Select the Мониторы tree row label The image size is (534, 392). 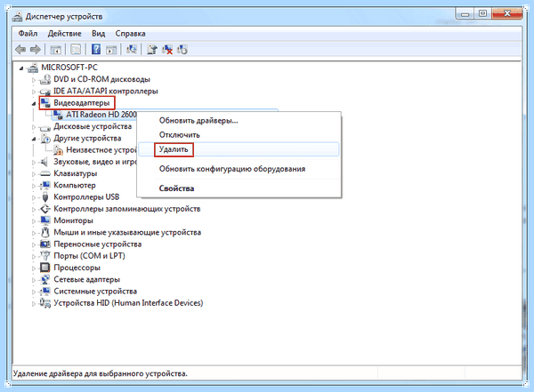coord(73,220)
